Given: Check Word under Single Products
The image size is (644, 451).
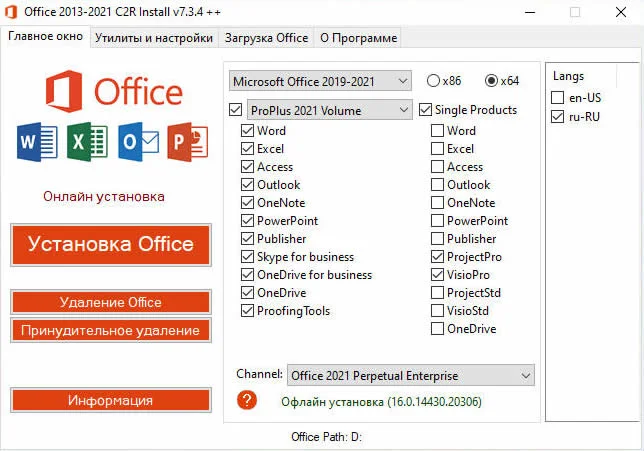Looking at the screenshot, I should tap(437, 131).
